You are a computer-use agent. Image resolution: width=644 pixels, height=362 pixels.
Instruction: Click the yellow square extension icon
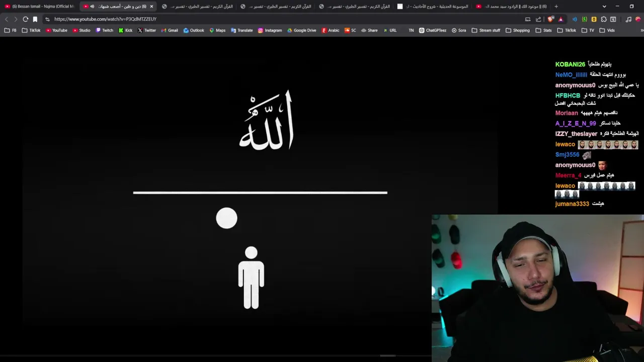[594, 19]
